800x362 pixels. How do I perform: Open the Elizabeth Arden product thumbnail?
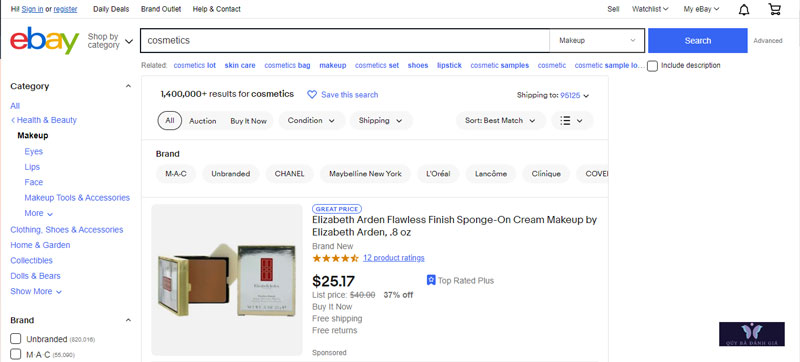[227, 279]
